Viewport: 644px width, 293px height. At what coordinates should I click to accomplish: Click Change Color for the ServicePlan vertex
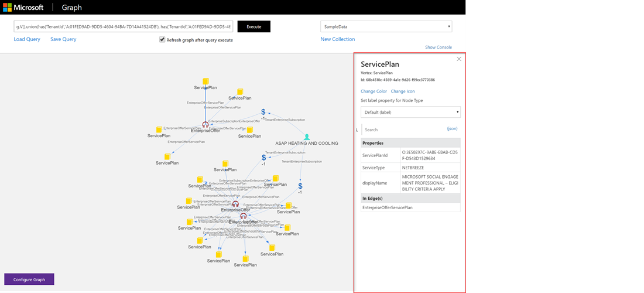374,91
